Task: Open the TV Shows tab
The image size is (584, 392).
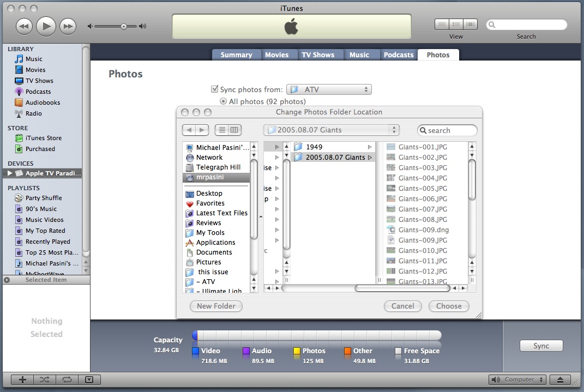Action: click(x=318, y=55)
